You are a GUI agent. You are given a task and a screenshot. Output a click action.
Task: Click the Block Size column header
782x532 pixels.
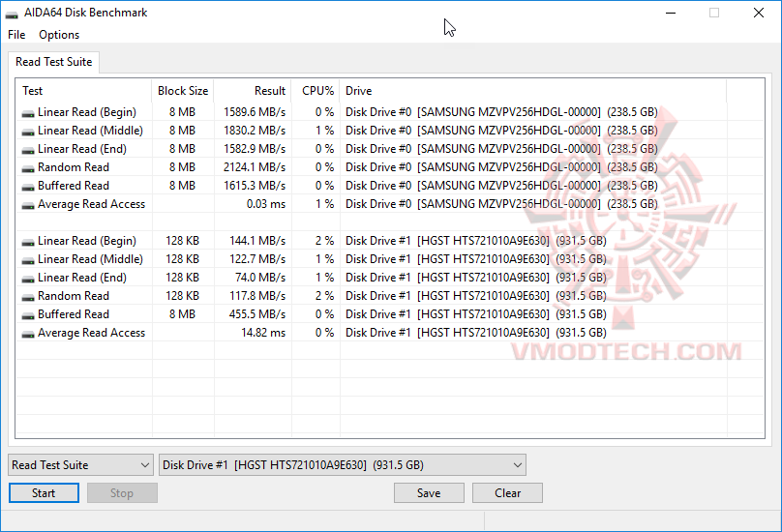[183, 91]
